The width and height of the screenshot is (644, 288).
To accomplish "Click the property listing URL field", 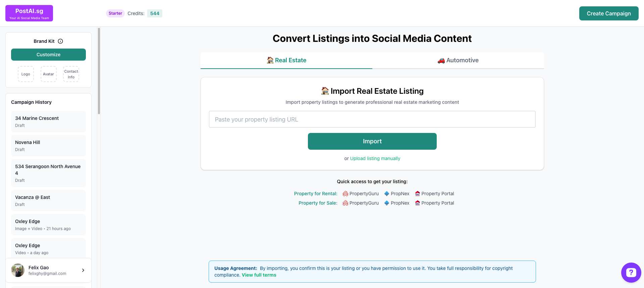I will [372, 119].
